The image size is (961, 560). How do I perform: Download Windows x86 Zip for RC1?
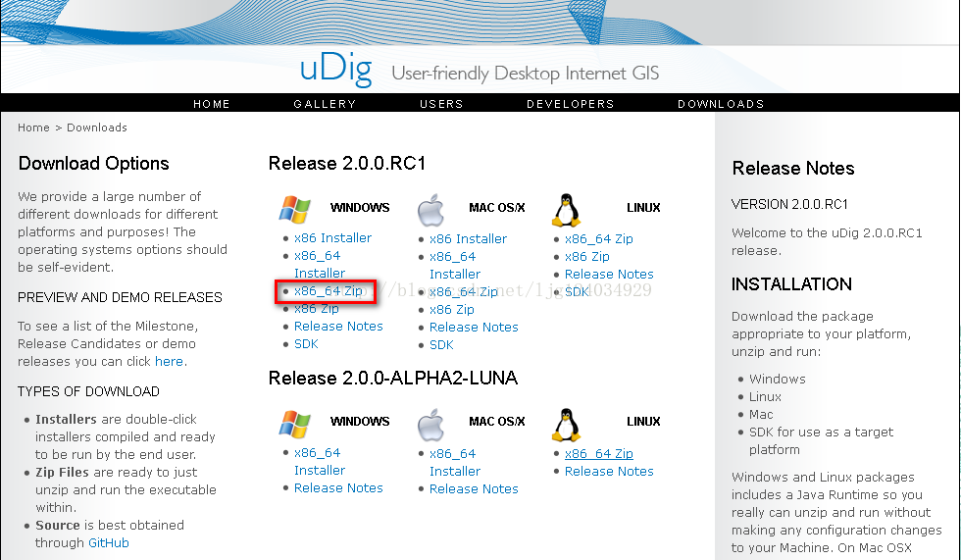click(316, 309)
